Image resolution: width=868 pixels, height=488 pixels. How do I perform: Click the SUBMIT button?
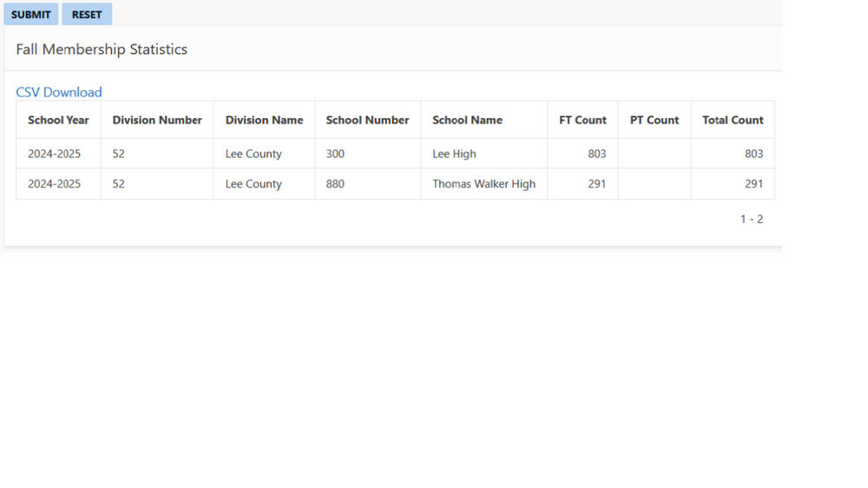tap(31, 15)
